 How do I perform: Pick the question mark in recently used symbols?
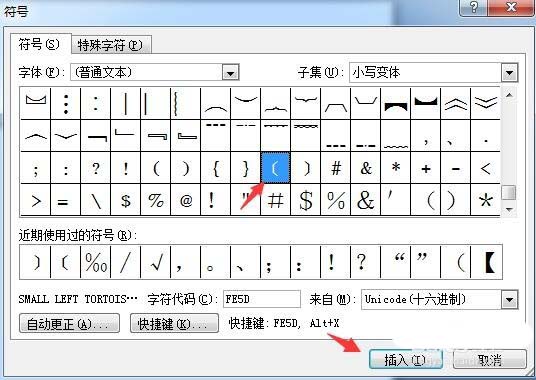pos(366,262)
